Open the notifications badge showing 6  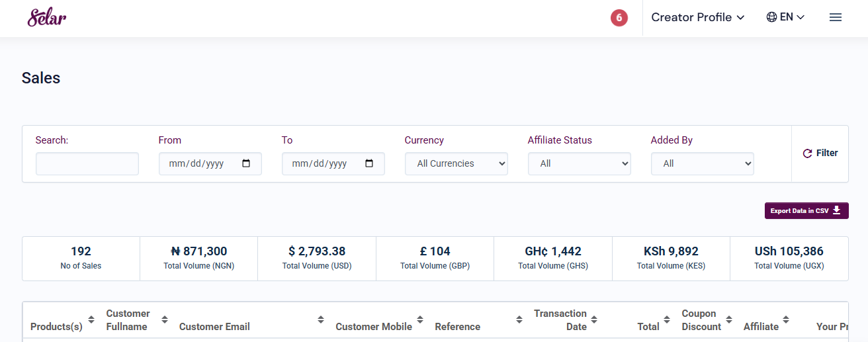(619, 18)
